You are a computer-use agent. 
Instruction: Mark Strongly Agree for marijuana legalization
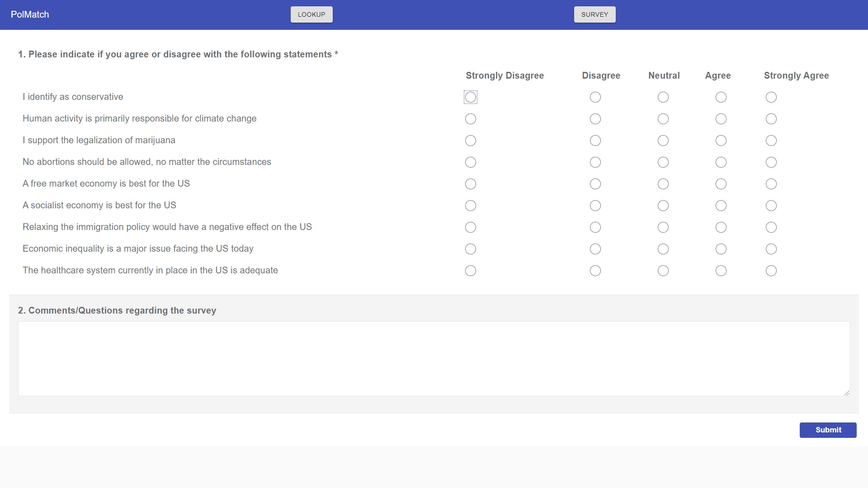point(771,141)
